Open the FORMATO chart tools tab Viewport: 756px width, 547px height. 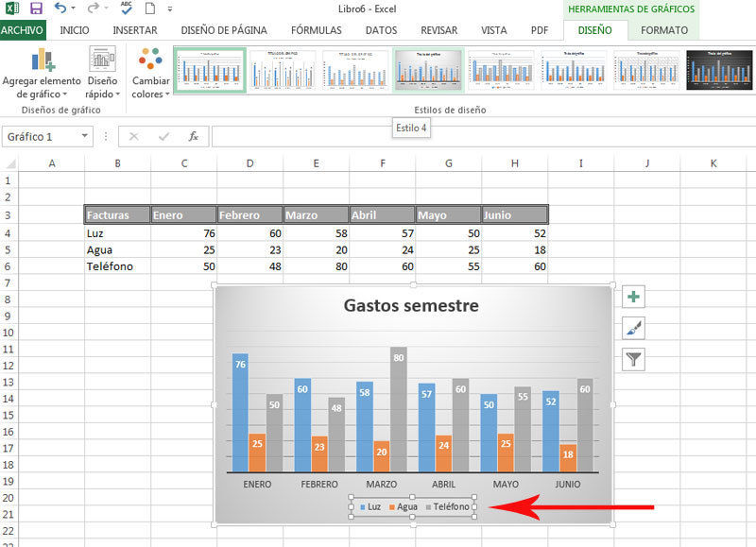point(664,30)
